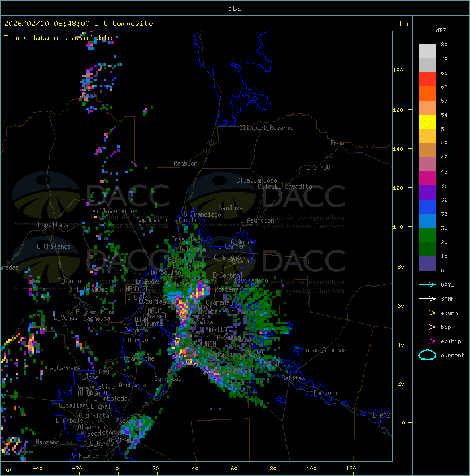Click the white 30HM arrow legend icon

coord(427,298)
